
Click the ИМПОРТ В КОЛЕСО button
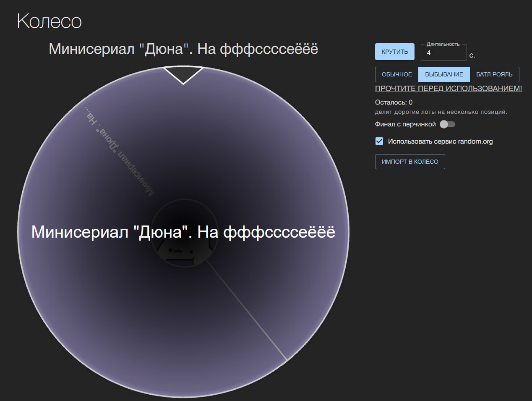point(410,162)
